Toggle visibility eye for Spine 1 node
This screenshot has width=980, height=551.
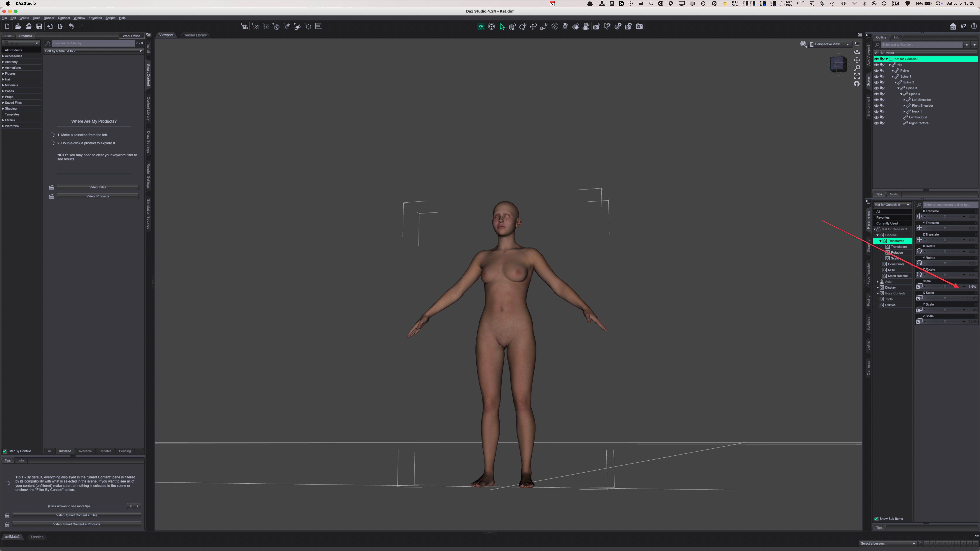[876, 76]
